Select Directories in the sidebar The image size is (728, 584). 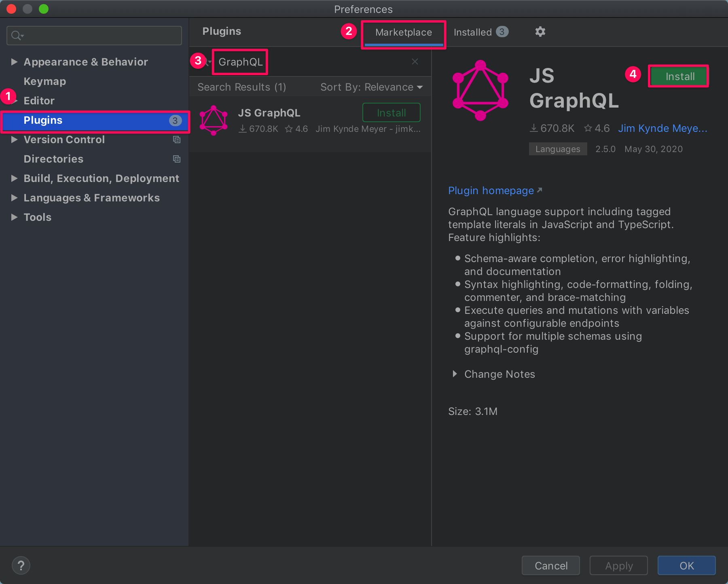click(x=53, y=159)
